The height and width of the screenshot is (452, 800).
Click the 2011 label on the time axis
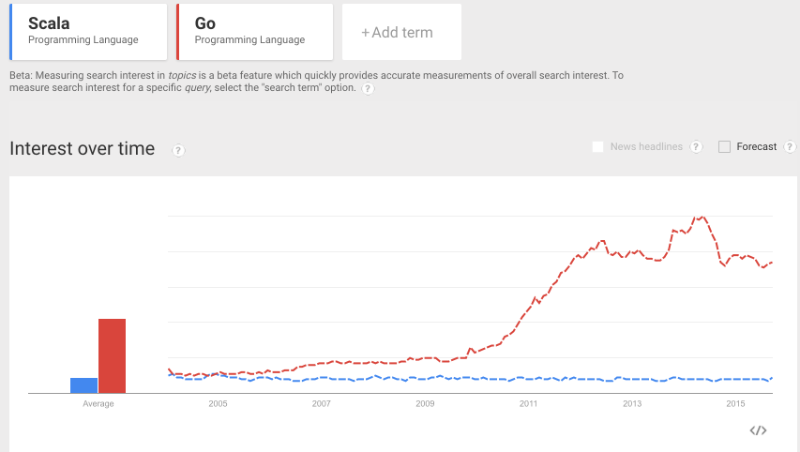click(528, 404)
